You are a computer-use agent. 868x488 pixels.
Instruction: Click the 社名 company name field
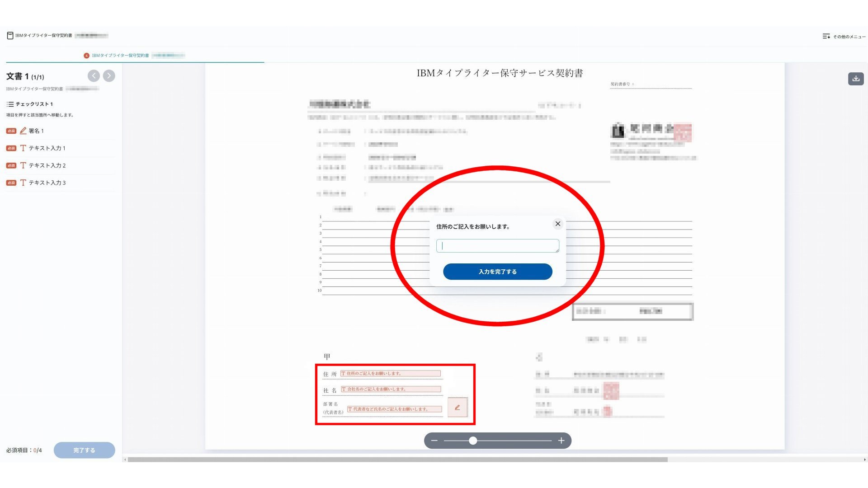[x=391, y=389]
